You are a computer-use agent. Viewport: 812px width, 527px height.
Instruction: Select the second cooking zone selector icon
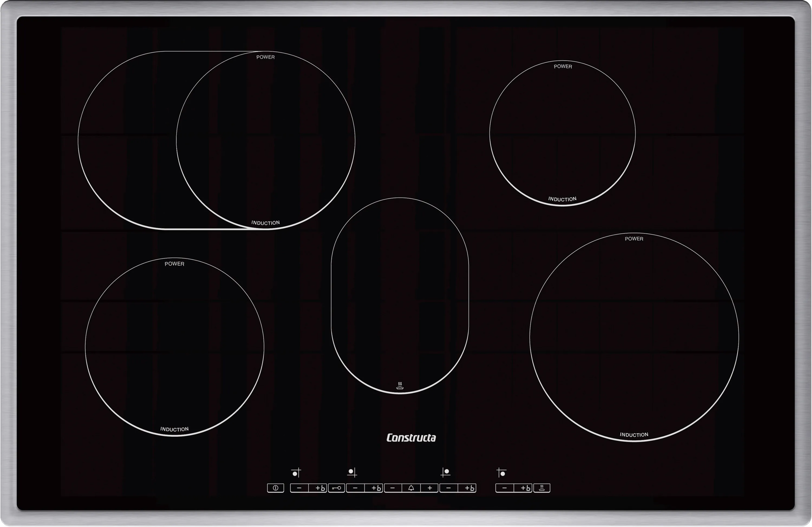[353, 472]
